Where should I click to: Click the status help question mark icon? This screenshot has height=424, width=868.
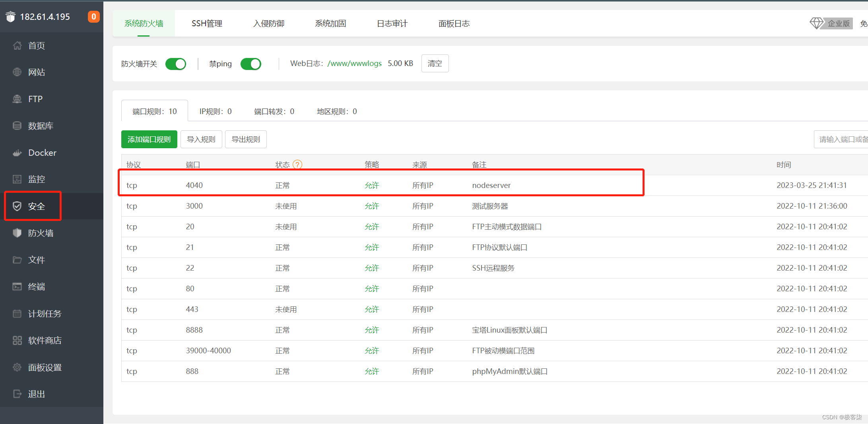click(297, 165)
